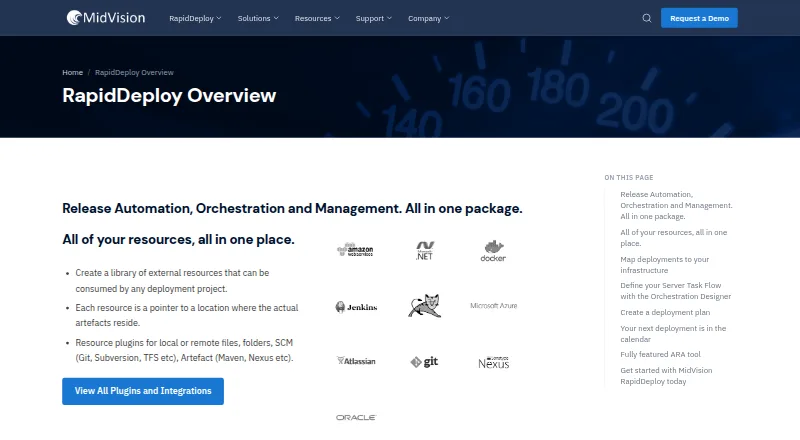Jump to Map deployments to your infrastructure
Viewport: 800px width, 440px height.
coord(664,265)
